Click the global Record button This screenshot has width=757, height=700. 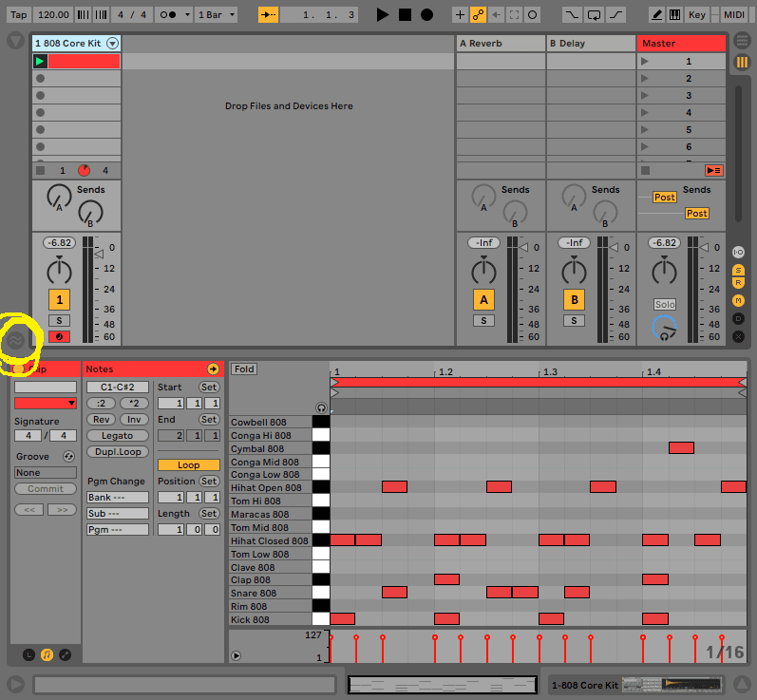tap(426, 14)
